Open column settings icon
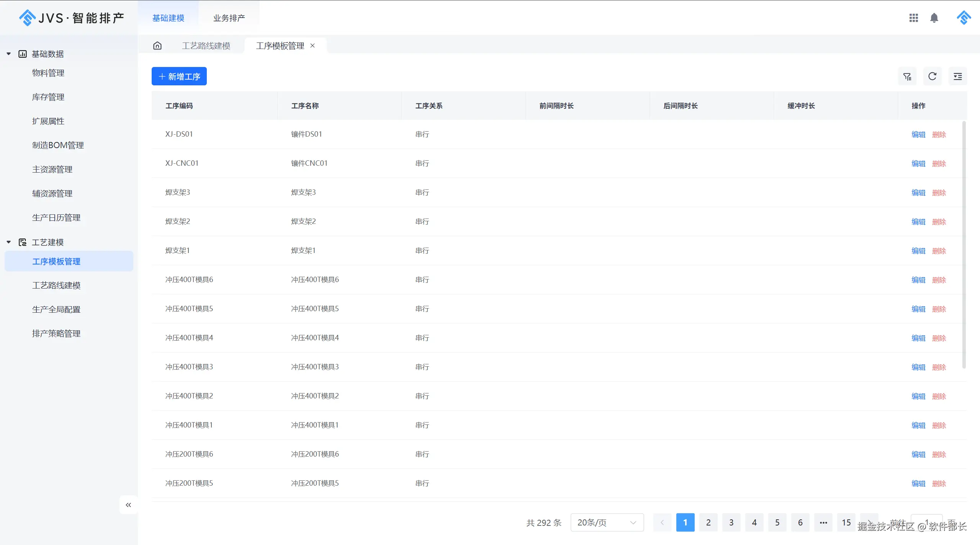Viewport: 980px width, 545px height. 957,77
